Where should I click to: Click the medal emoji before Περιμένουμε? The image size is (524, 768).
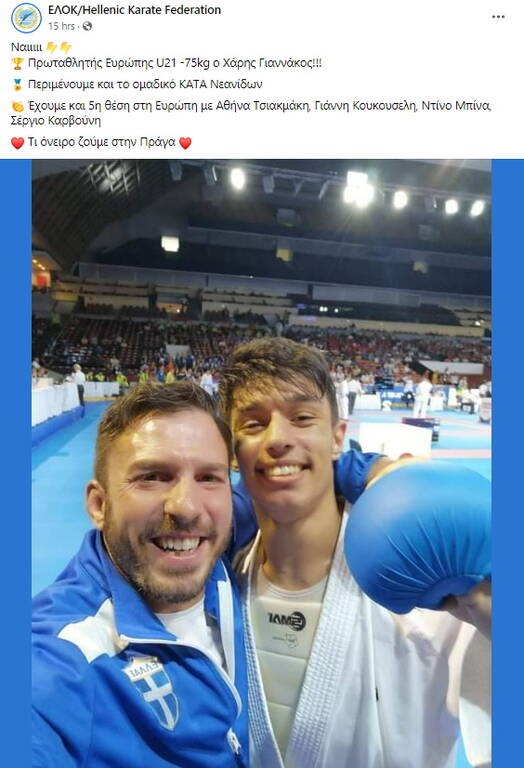click(17, 85)
